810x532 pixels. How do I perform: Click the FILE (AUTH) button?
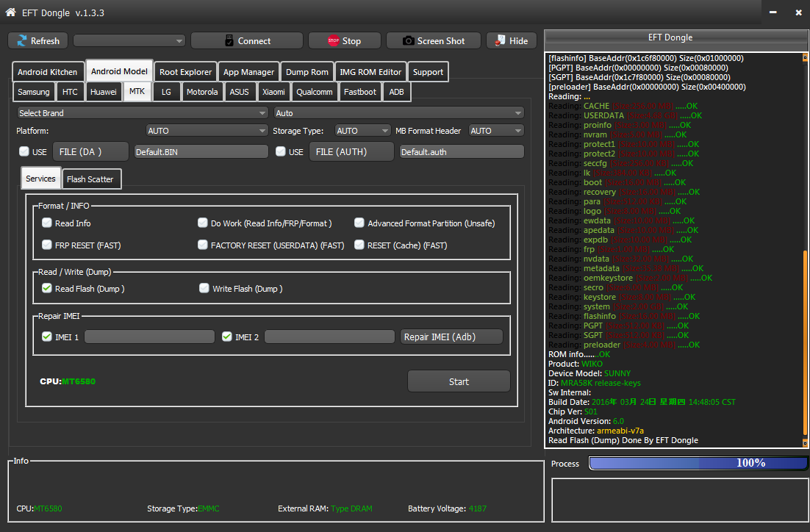pos(351,151)
